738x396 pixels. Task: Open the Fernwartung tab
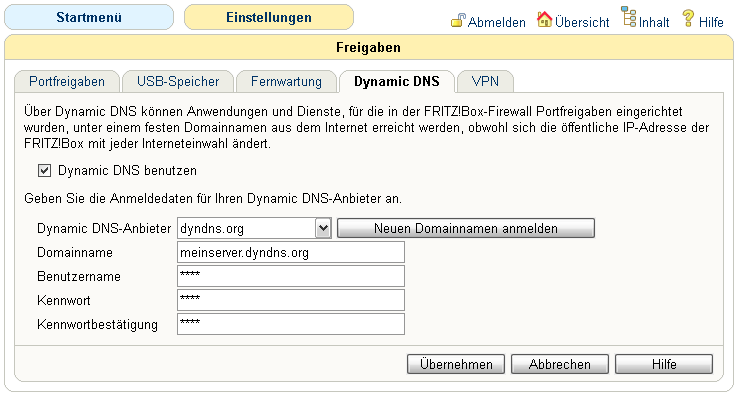[x=286, y=81]
